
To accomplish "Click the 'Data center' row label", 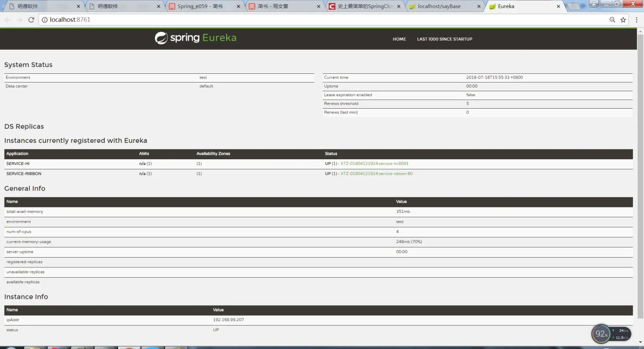I will coord(17,86).
